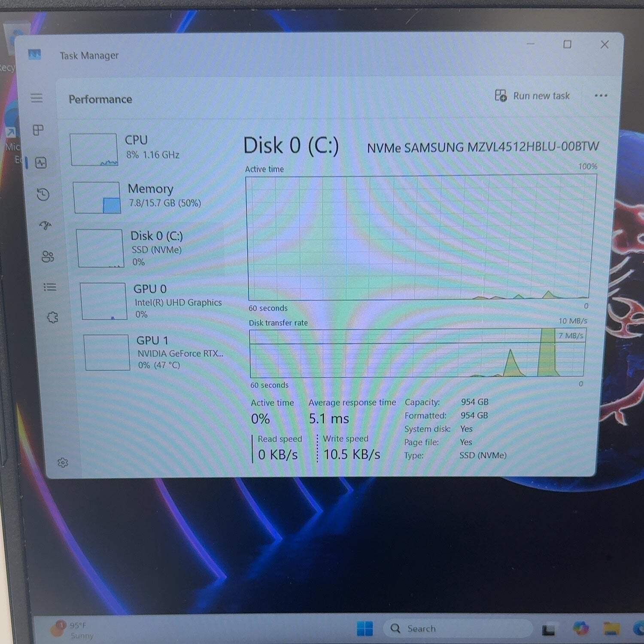644x644 pixels.
Task: Click the Type value SSD (NVMe)
Action: point(483,455)
